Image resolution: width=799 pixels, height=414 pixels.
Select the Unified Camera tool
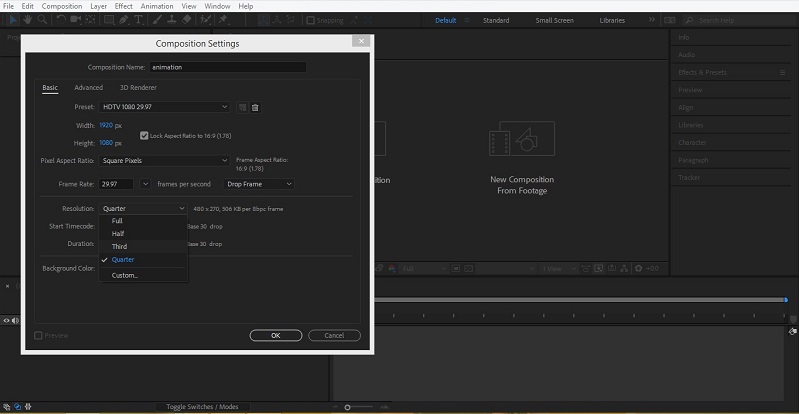[76, 20]
